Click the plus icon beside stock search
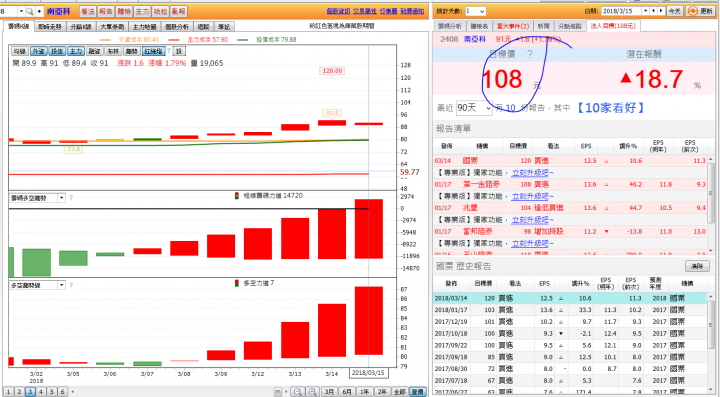The height and width of the screenshot is (397, 720). pos(39,11)
